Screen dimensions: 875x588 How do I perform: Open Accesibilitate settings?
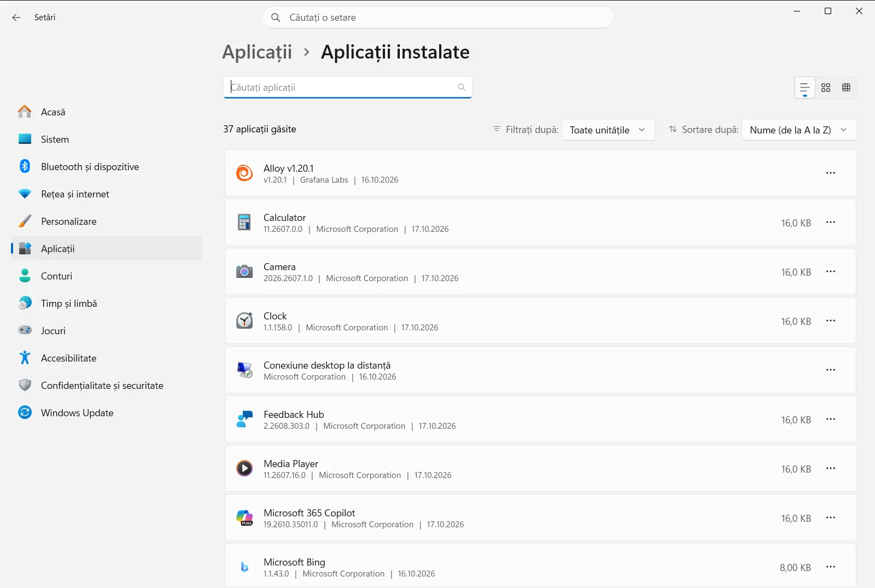107,358
